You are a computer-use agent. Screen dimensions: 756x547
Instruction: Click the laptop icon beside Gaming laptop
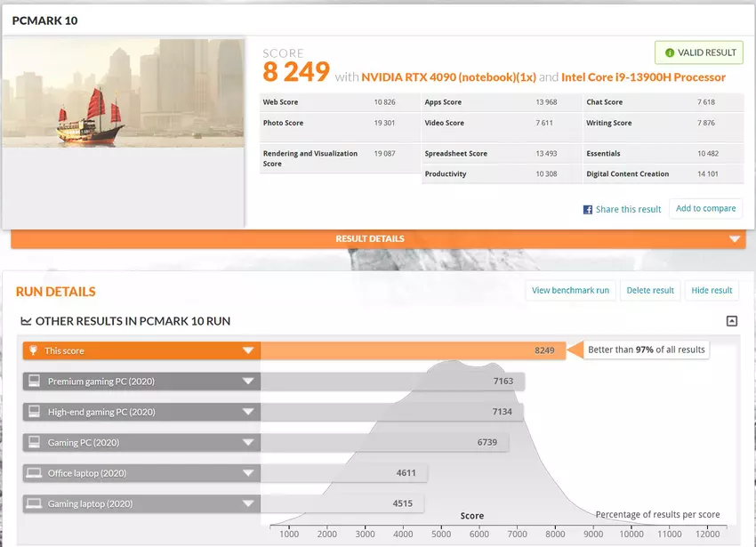pos(34,503)
